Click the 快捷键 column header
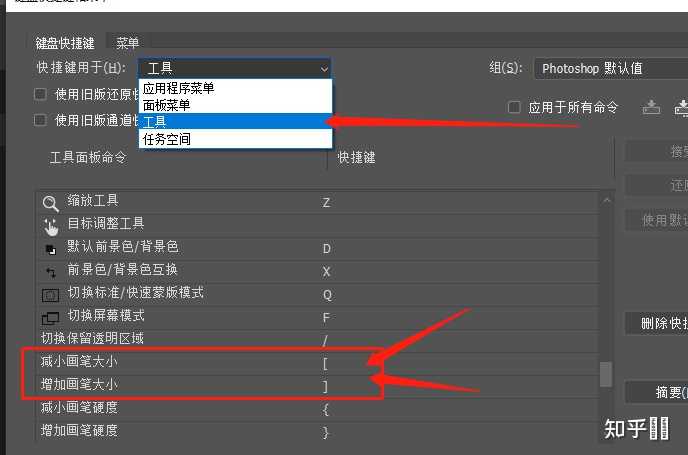Viewport: 688px width, 455px height. (357, 158)
